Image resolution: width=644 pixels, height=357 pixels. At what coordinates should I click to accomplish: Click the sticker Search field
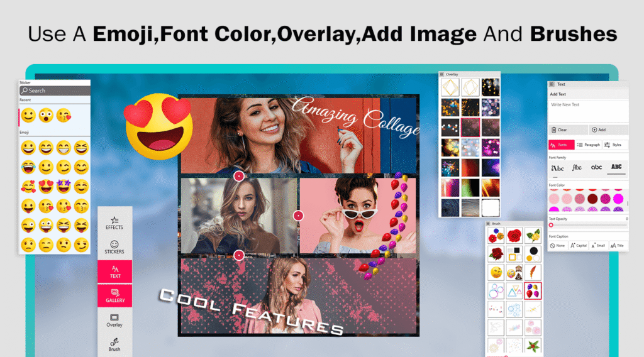[x=55, y=91]
